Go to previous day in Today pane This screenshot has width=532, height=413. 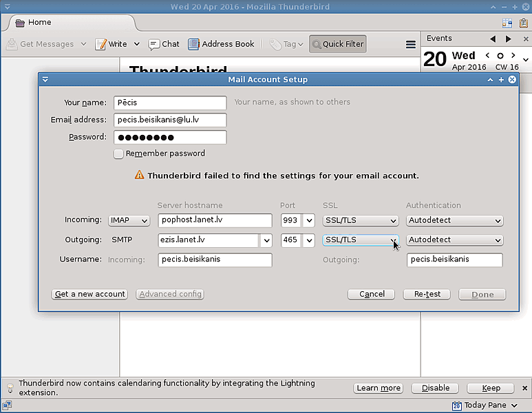pyautogui.click(x=487, y=55)
